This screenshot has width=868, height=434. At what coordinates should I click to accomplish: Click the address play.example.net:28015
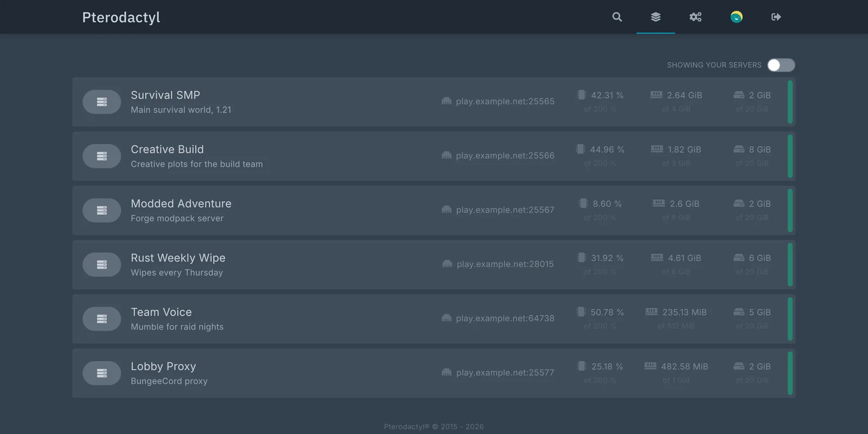point(505,264)
